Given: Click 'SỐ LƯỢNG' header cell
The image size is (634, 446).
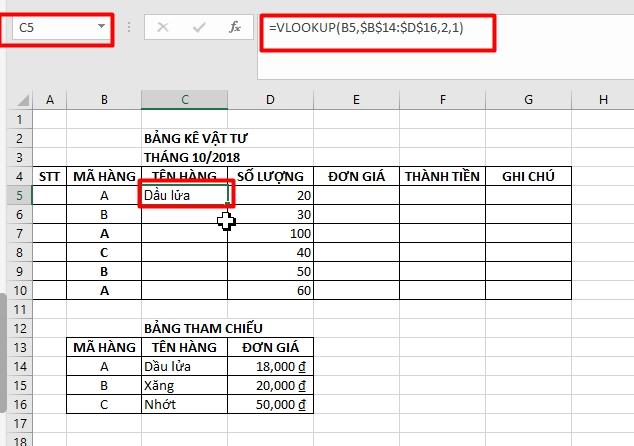Looking at the screenshot, I should tap(270, 177).
